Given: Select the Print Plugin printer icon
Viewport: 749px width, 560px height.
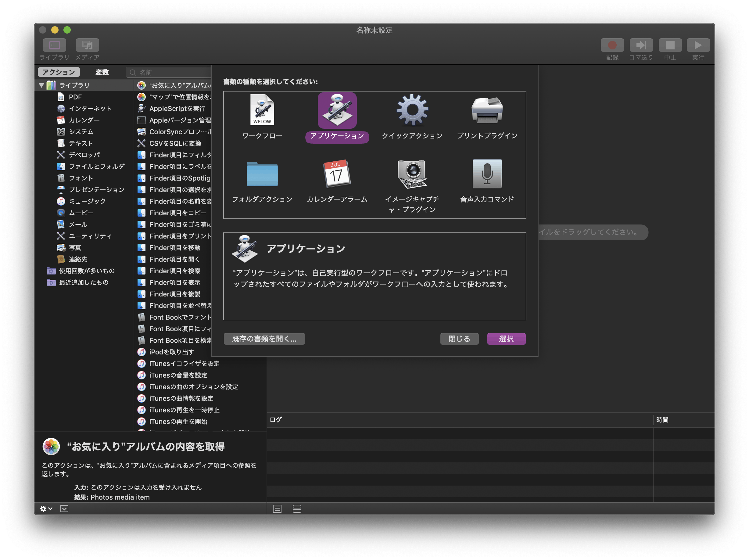Looking at the screenshot, I should coord(487,110).
